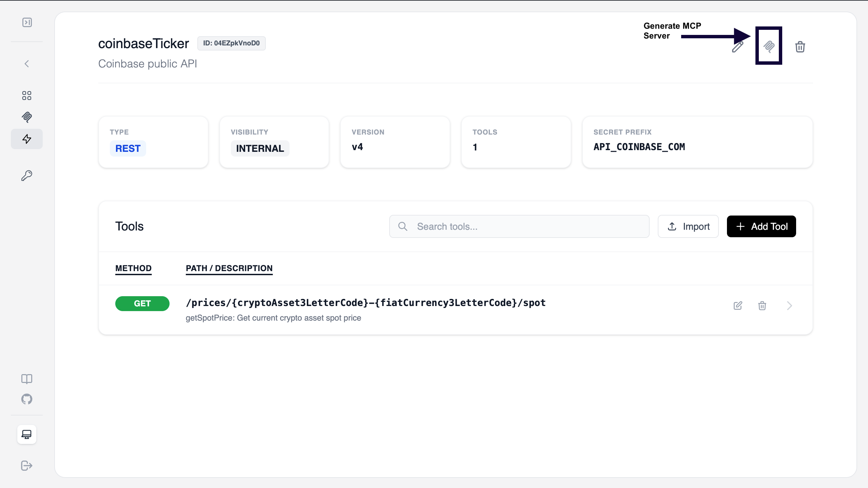Click inside the Search tools field
Image resolution: width=868 pixels, height=488 pixels.
(519, 226)
